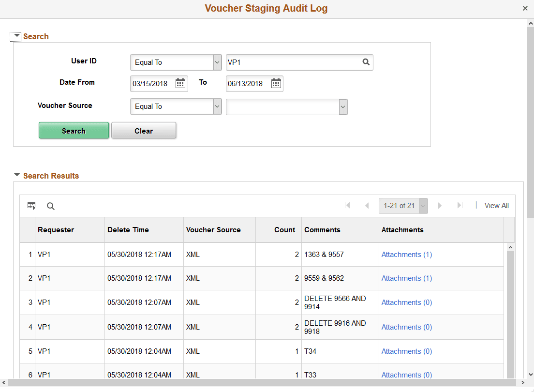Click the Find icon in the results grid

50,206
